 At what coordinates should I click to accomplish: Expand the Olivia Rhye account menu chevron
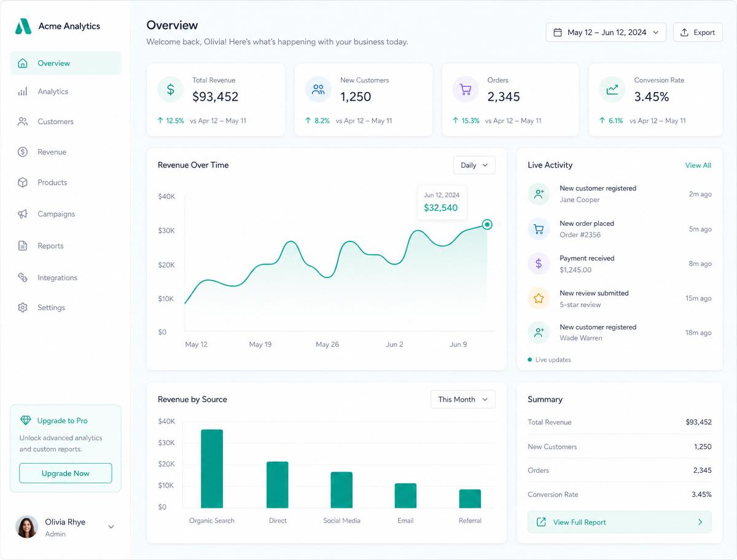pyautogui.click(x=111, y=527)
